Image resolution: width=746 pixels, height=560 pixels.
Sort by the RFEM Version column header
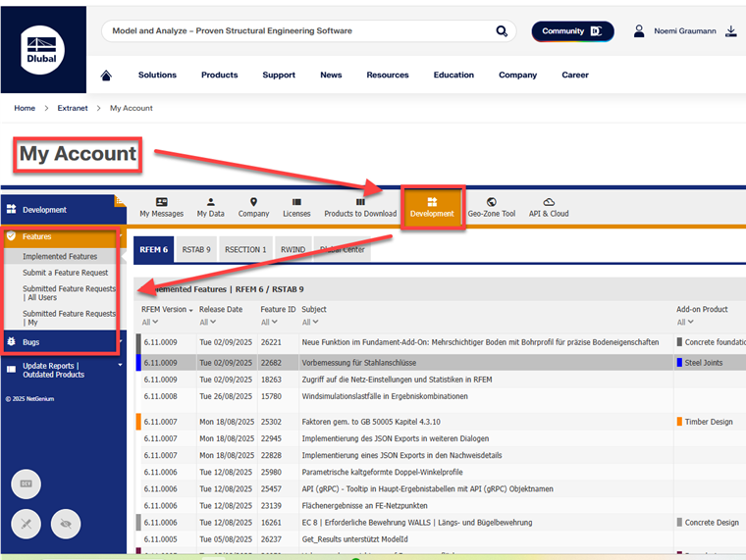[x=167, y=310]
